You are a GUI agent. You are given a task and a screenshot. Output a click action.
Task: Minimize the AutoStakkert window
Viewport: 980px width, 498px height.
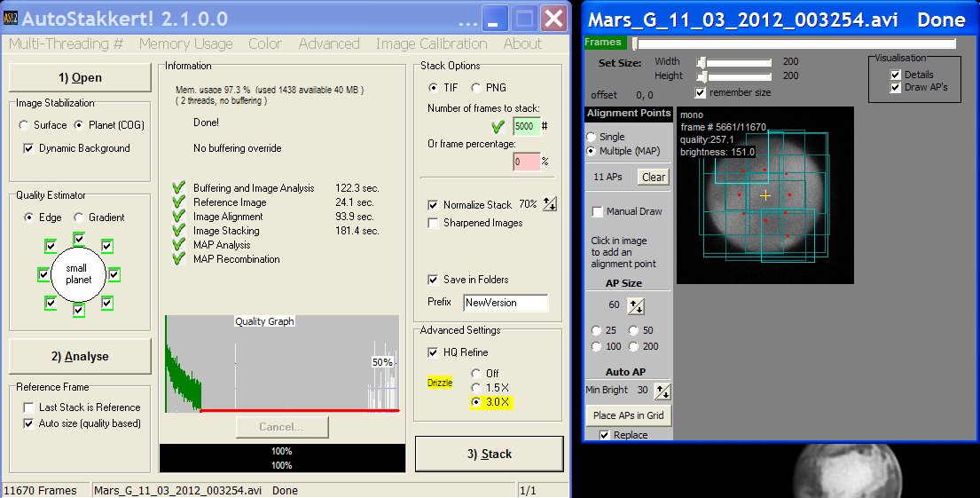[494, 18]
